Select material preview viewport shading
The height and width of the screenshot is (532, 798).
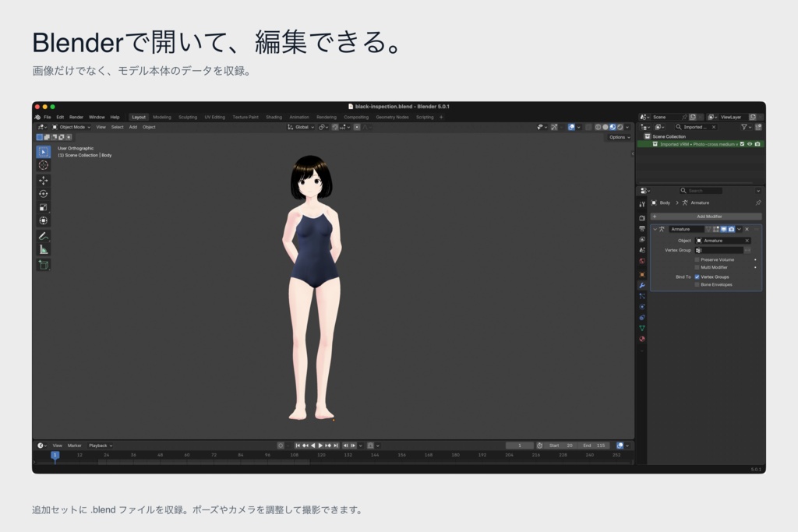(x=613, y=127)
